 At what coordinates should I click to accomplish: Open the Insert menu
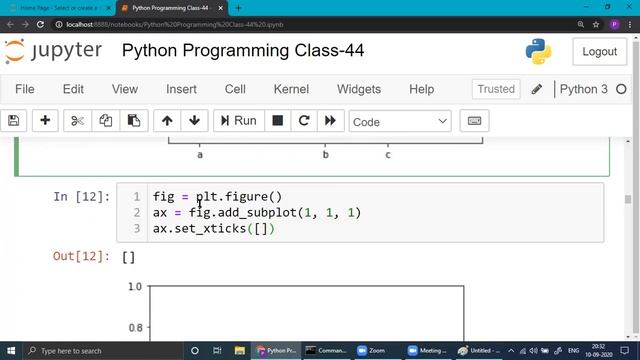pos(181,89)
